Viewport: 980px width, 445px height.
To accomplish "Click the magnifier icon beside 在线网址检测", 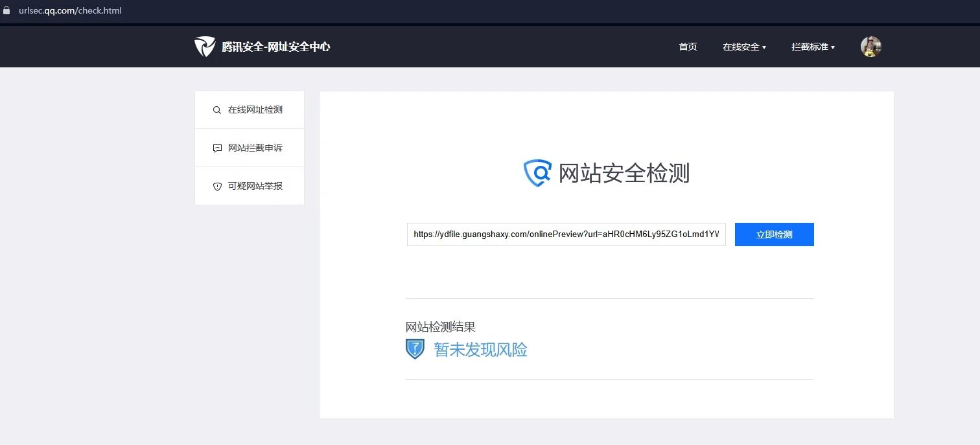I will [x=217, y=110].
